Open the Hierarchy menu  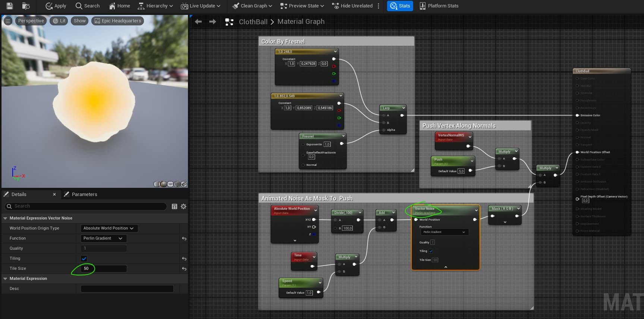point(155,6)
